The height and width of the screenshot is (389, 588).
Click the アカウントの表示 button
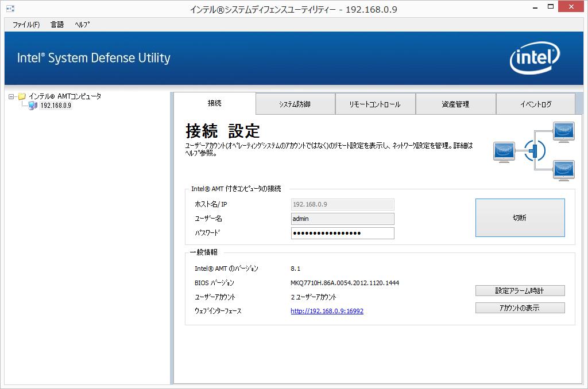[x=520, y=308]
